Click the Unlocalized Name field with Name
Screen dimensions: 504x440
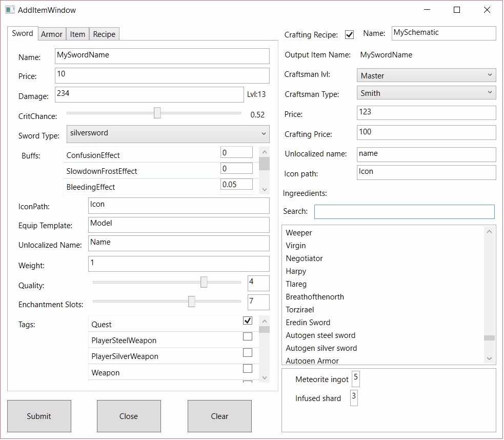coord(179,243)
